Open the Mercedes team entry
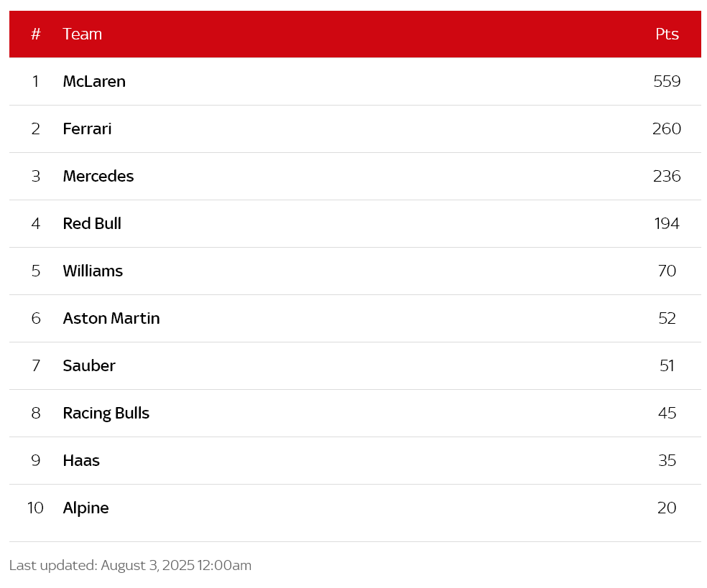707x588 pixels. coord(98,176)
